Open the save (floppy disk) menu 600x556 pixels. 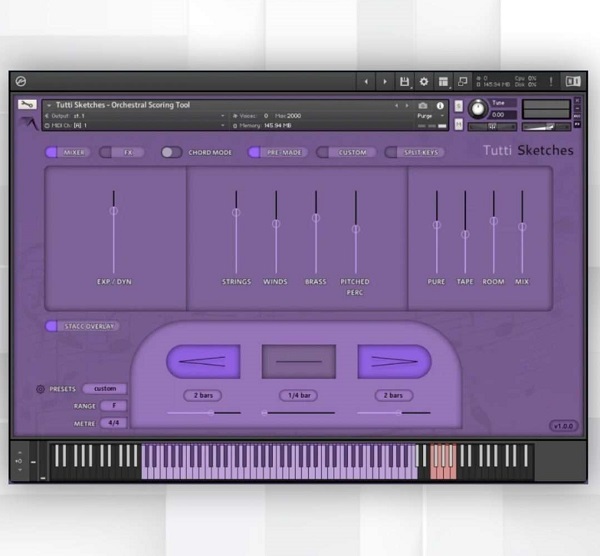[x=404, y=82]
